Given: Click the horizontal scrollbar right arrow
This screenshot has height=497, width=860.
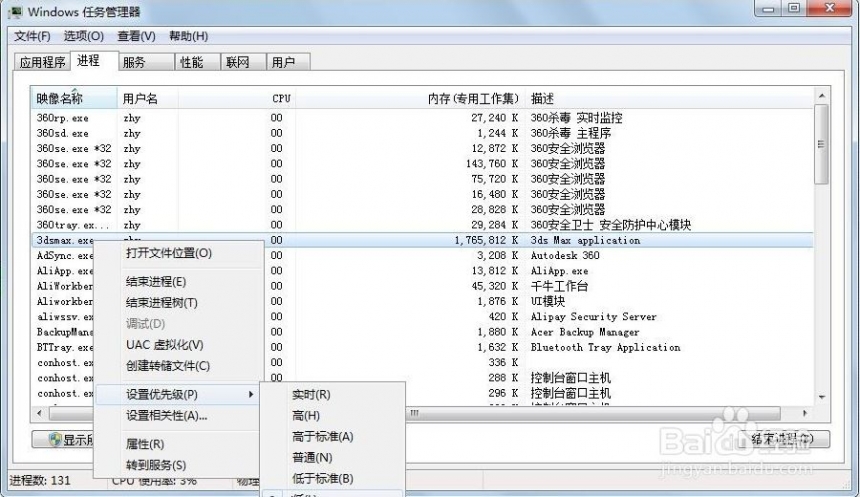Looking at the screenshot, I should [805, 413].
